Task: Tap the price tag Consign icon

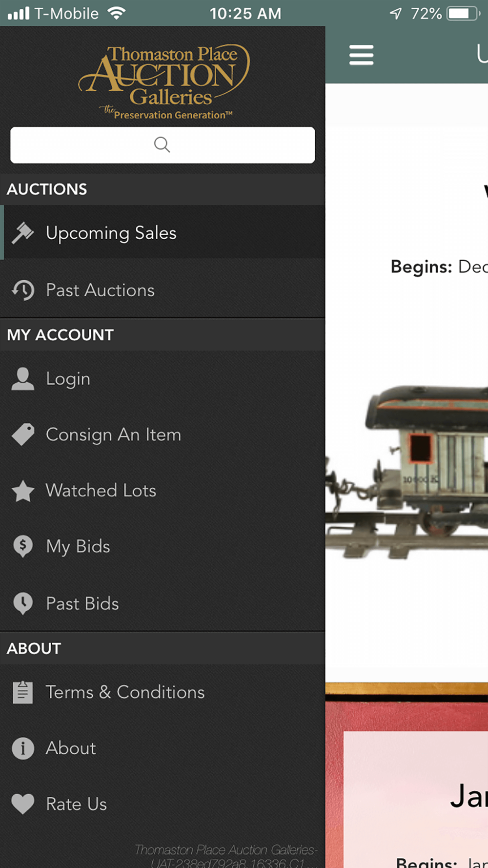Action: click(x=23, y=434)
